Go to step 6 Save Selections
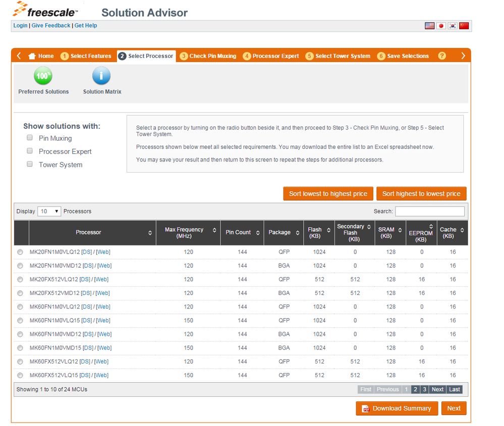Image resolution: width=504 pixels, height=426 pixels. [x=403, y=56]
